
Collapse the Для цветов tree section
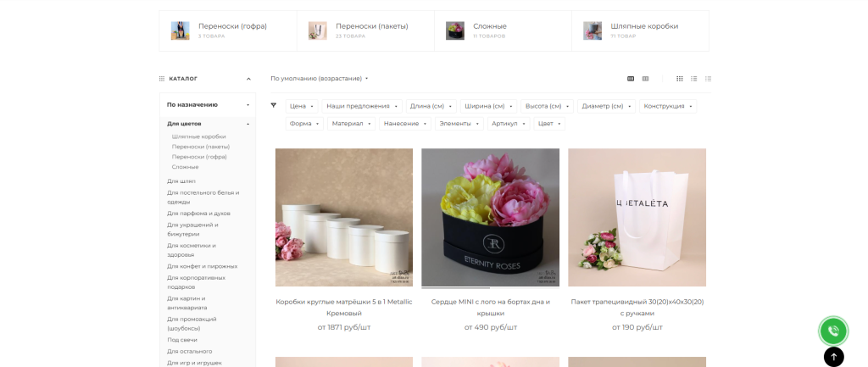point(248,124)
